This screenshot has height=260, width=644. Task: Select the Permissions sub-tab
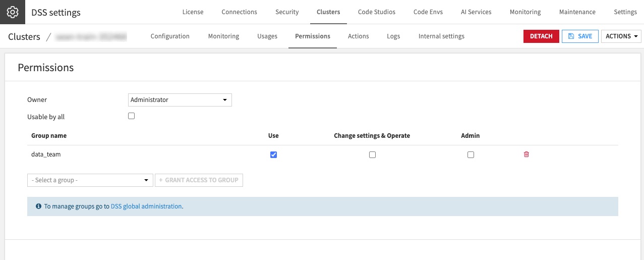coord(313,36)
